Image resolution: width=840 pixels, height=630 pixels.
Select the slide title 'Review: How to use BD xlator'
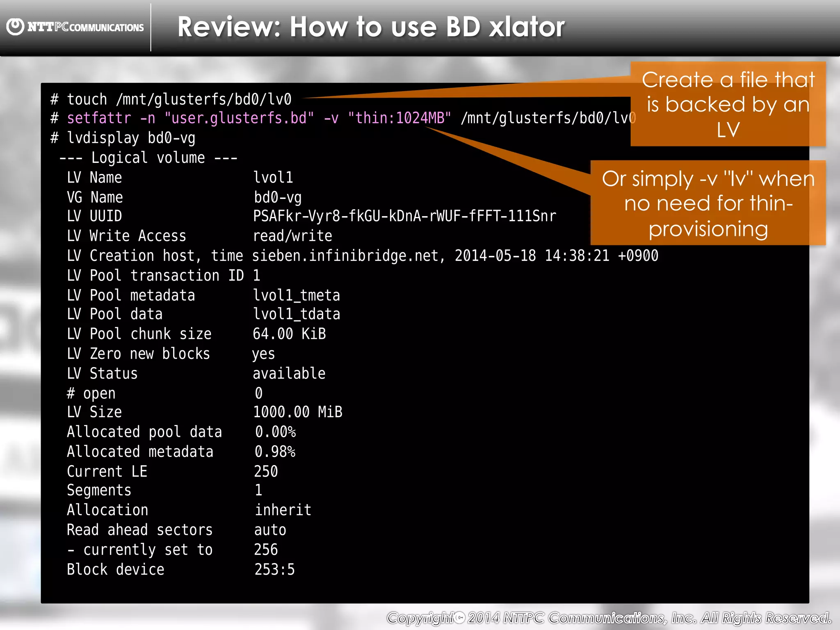371,27
